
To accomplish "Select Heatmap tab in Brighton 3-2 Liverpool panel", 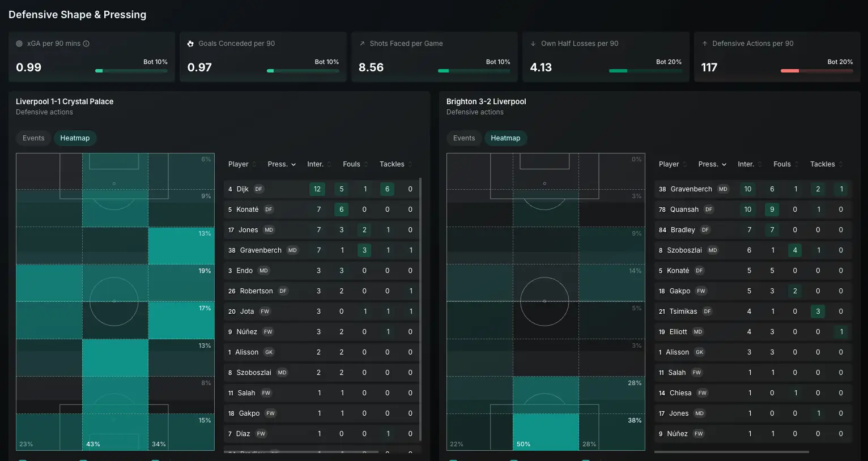I will click(x=505, y=138).
